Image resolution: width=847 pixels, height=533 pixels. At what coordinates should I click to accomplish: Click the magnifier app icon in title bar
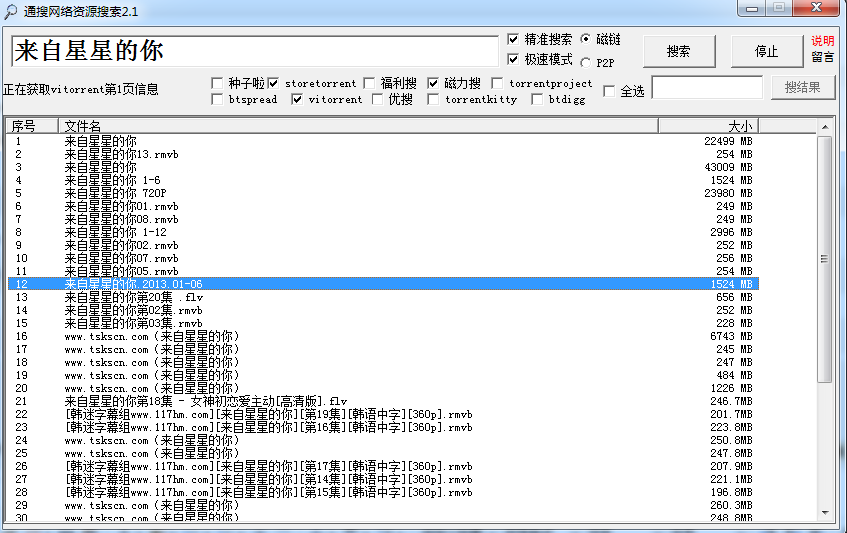[x=10, y=11]
